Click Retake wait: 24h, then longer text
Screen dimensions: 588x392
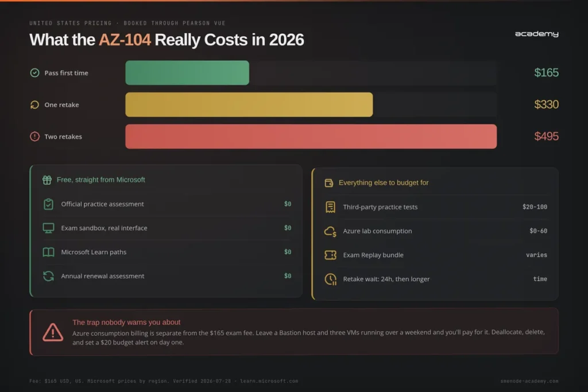[x=386, y=279]
